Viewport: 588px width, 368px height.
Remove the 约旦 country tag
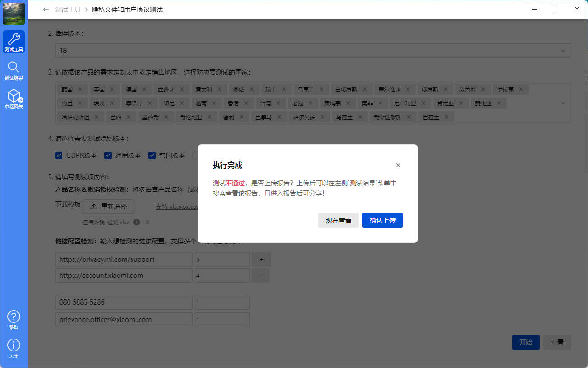80,103
